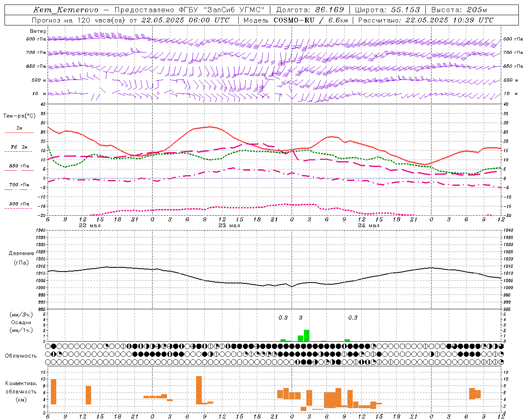Click the precipitation total value '3'

[x=300, y=318]
